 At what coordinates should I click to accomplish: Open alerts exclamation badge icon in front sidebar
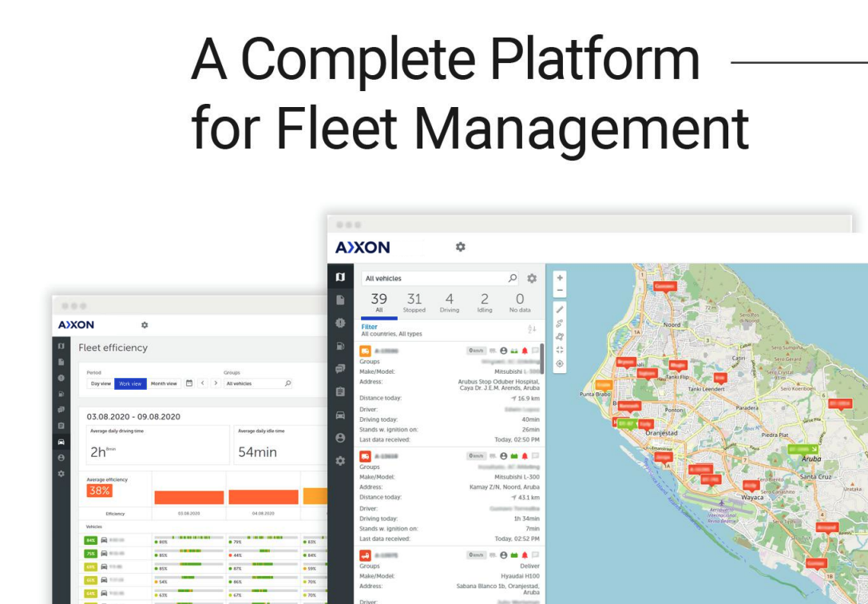pyautogui.click(x=340, y=323)
